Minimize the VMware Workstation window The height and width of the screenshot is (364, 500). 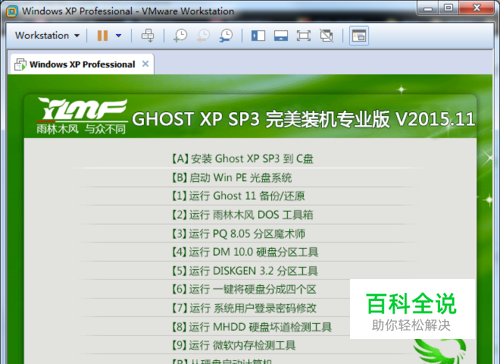click(428, 8)
